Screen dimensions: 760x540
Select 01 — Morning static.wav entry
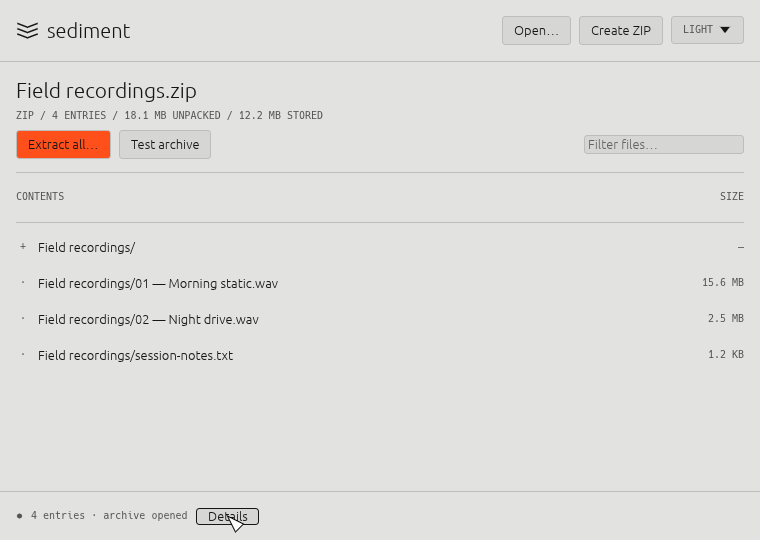pos(380,283)
